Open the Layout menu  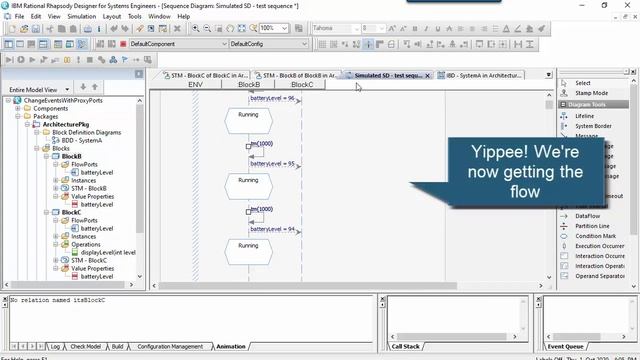click(112, 16)
